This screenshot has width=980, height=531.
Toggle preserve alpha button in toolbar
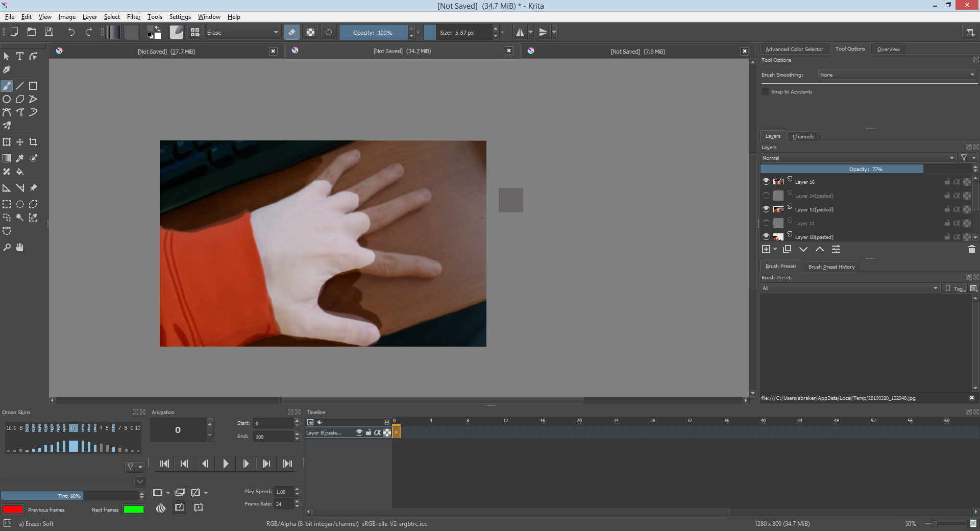310,32
